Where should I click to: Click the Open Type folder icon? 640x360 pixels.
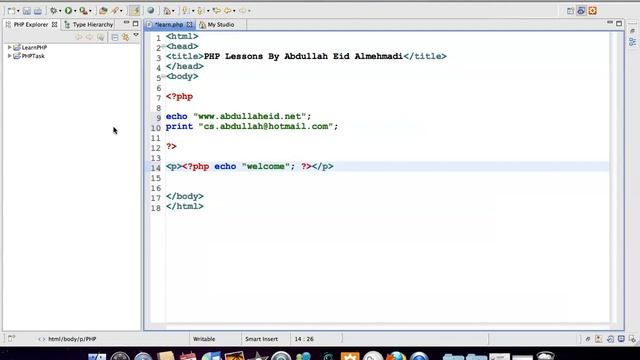(x=103, y=11)
